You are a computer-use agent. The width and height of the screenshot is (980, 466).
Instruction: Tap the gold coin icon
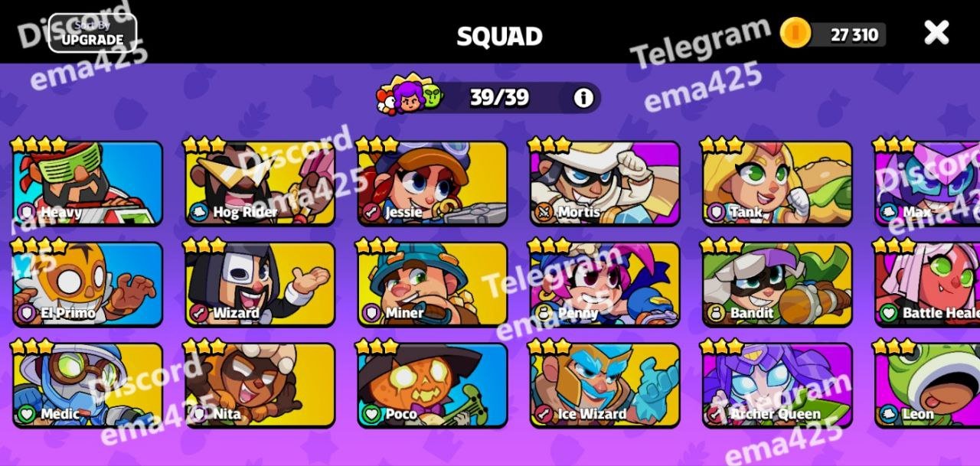795,33
